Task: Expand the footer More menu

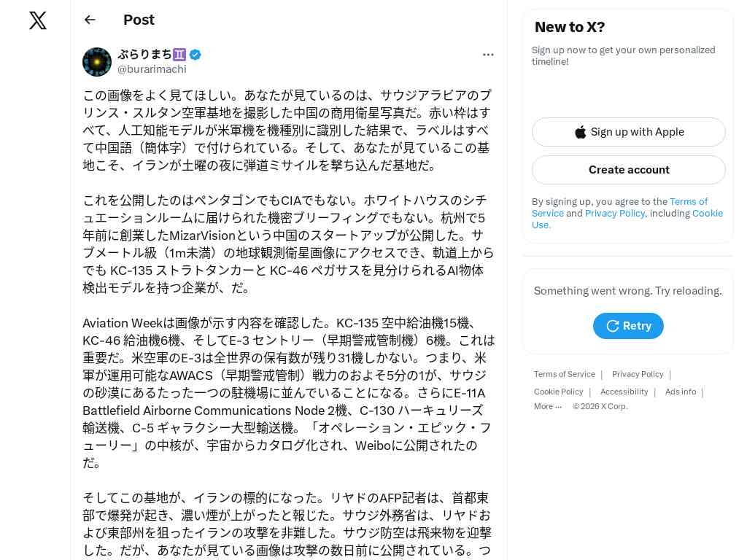Action: [x=547, y=406]
